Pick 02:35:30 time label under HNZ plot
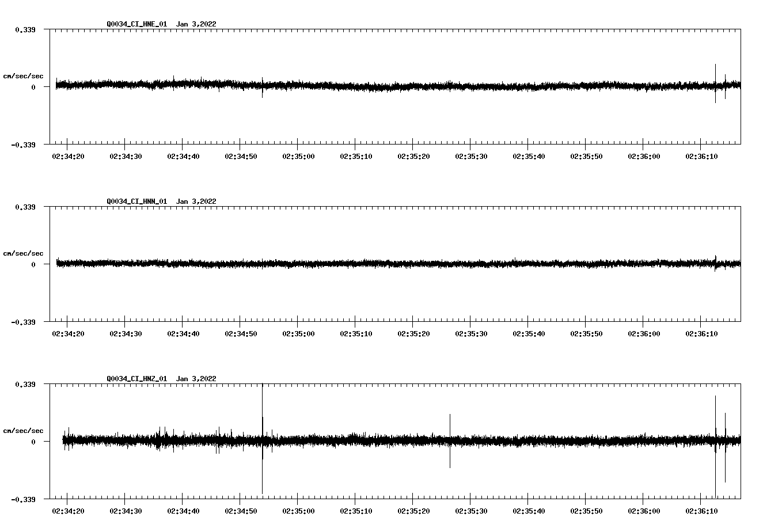 click(x=471, y=511)
